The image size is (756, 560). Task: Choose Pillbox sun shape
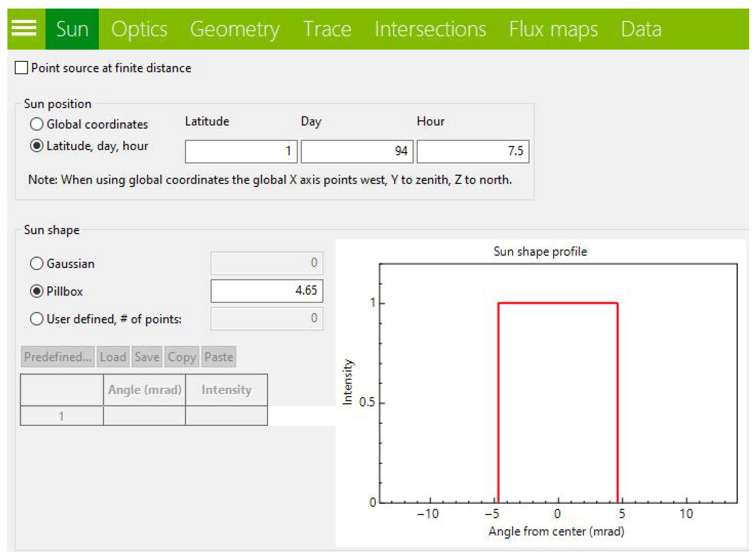point(37,291)
